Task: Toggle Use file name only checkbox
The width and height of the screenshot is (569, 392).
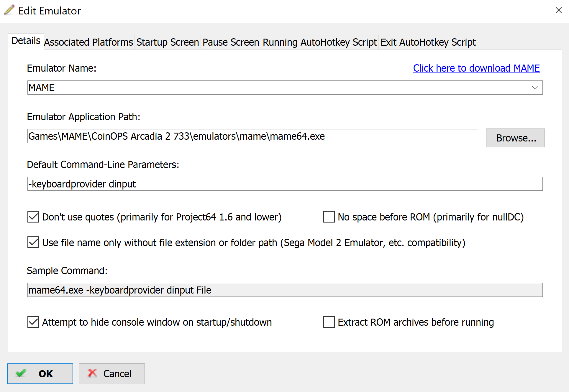Action: point(33,242)
